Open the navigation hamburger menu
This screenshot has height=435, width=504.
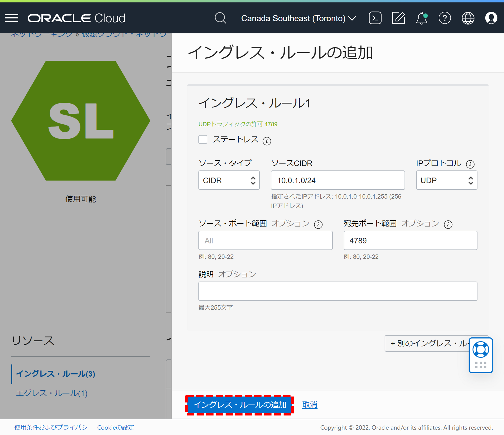[11, 18]
